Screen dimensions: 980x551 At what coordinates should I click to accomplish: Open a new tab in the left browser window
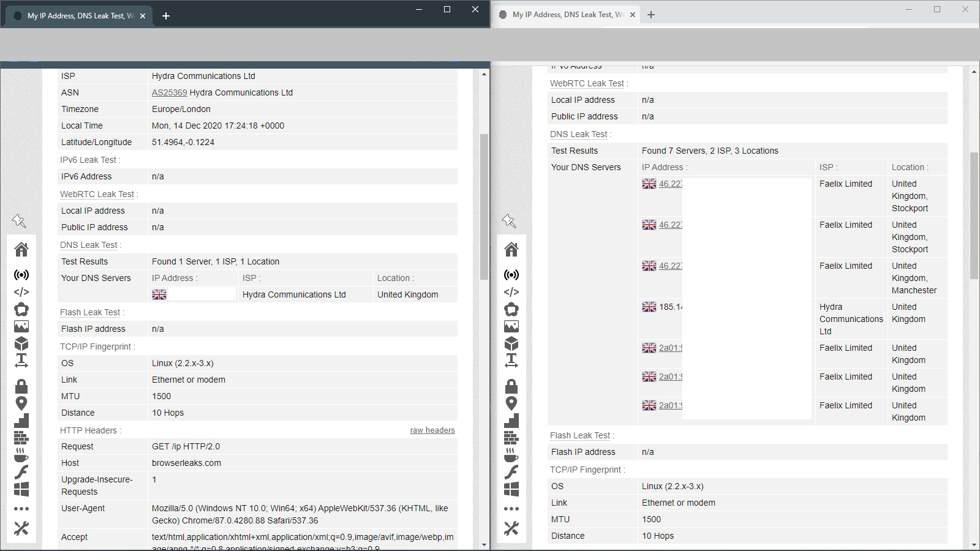click(166, 16)
